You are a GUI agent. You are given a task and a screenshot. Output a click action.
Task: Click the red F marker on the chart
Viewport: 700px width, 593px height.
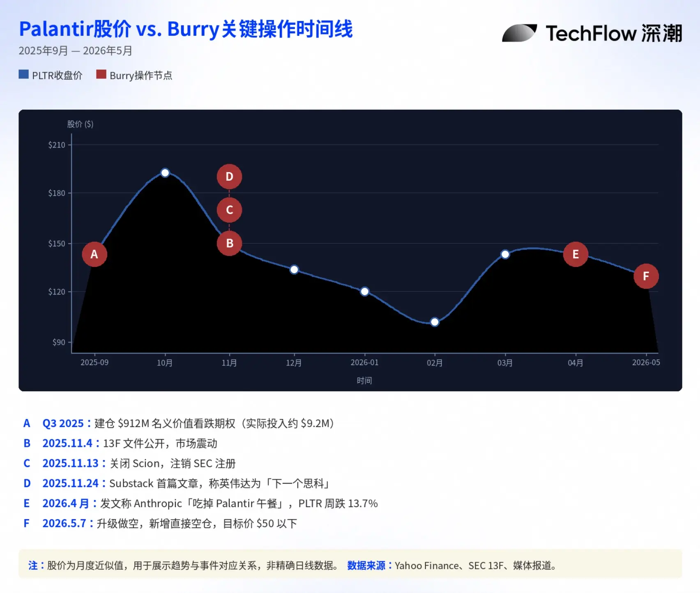click(x=646, y=276)
